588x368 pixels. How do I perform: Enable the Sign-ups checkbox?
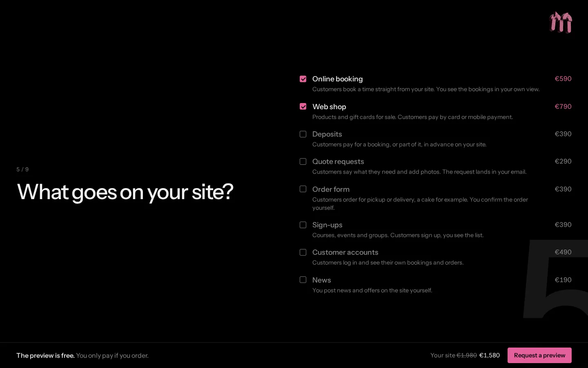coord(303,225)
